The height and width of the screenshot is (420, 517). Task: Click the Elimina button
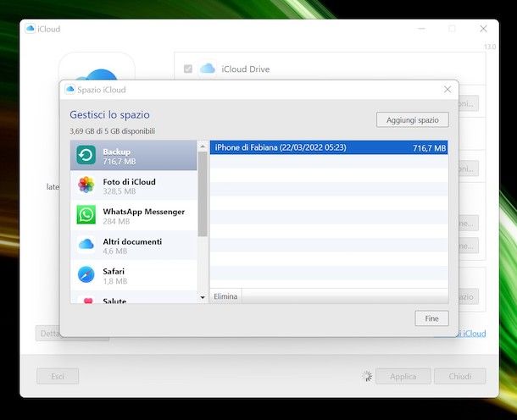tap(225, 296)
